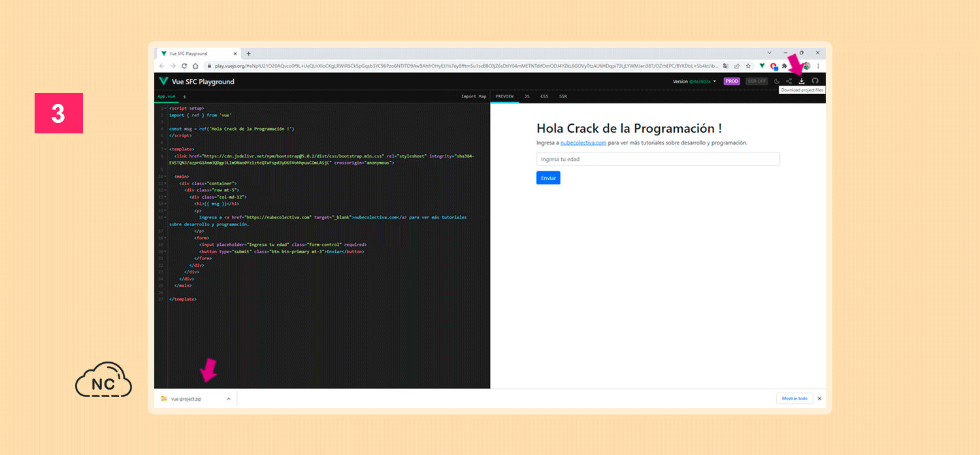980x455 pixels.
Task: Add a new file with the plus icon
Action: coord(184,97)
